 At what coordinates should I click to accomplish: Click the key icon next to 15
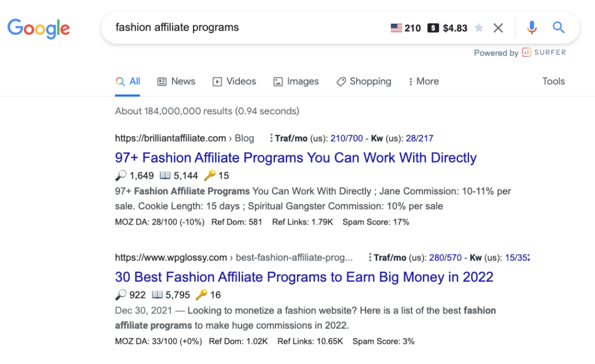tap(209, 175)
